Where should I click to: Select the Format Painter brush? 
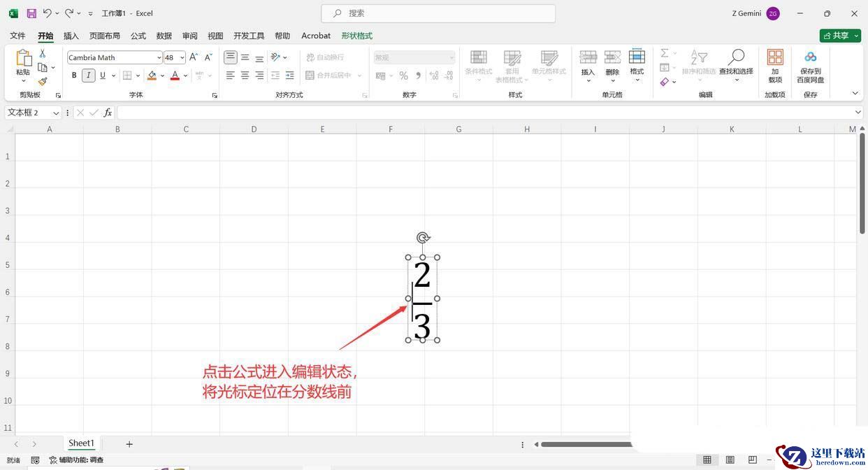pyautogui.click(x=43, y=81)
